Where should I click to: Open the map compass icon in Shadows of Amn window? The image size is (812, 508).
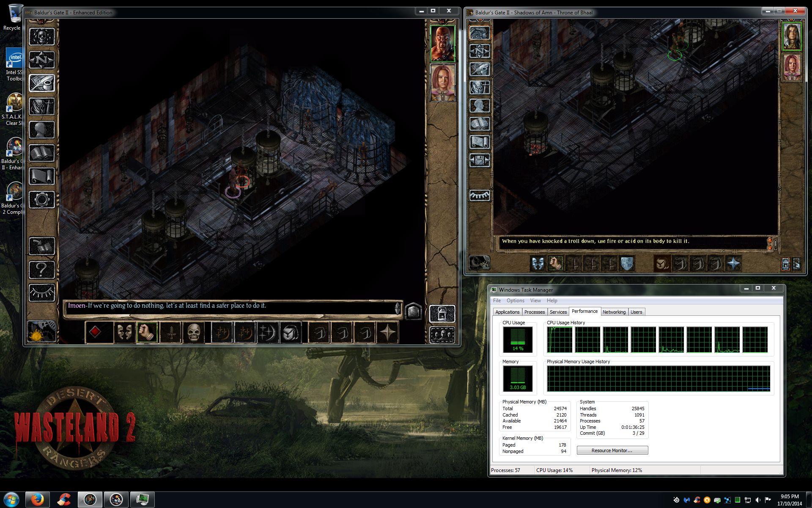480,51
